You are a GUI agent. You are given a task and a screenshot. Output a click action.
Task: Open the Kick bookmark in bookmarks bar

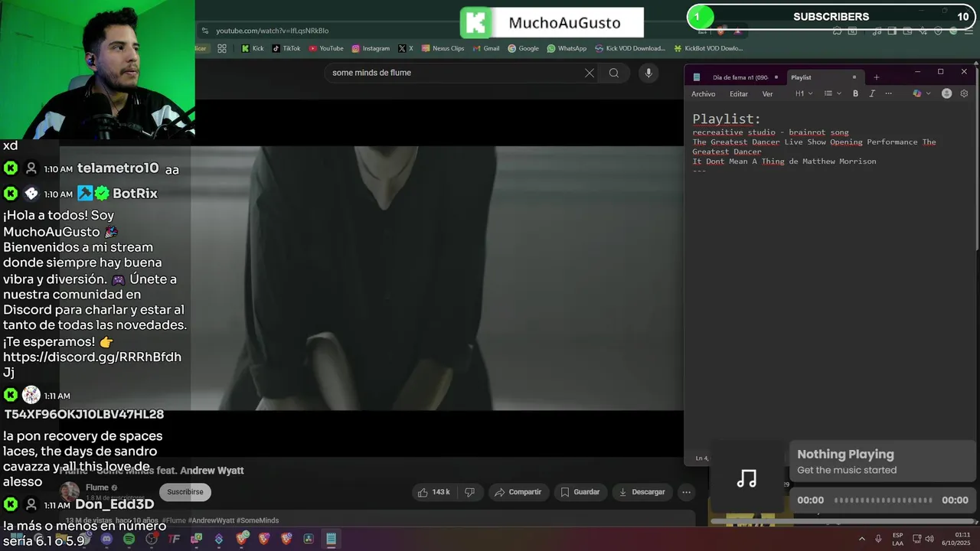252,48
